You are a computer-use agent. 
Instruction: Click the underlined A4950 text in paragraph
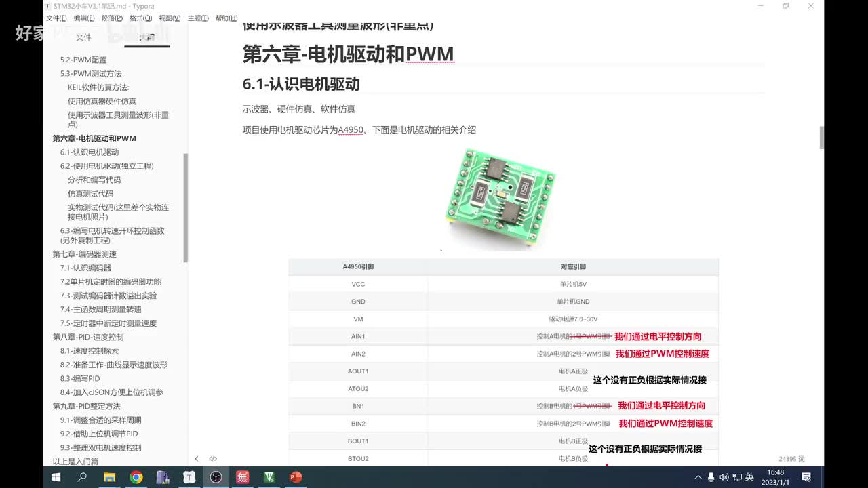pyautogui.click(x=350, y=129)
